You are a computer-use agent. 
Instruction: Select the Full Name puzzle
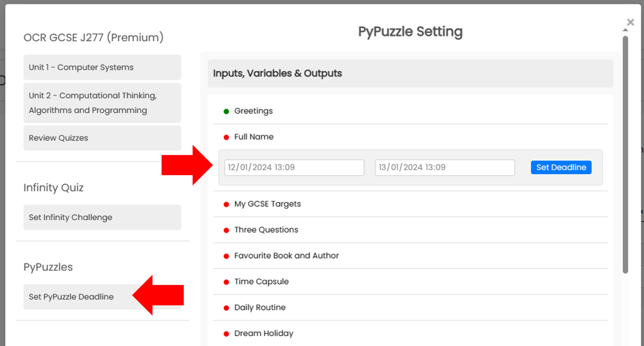(x=254, y=137)
